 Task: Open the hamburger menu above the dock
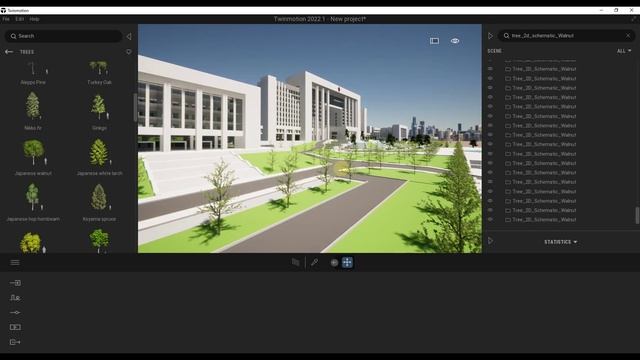[x=15, y=262]
